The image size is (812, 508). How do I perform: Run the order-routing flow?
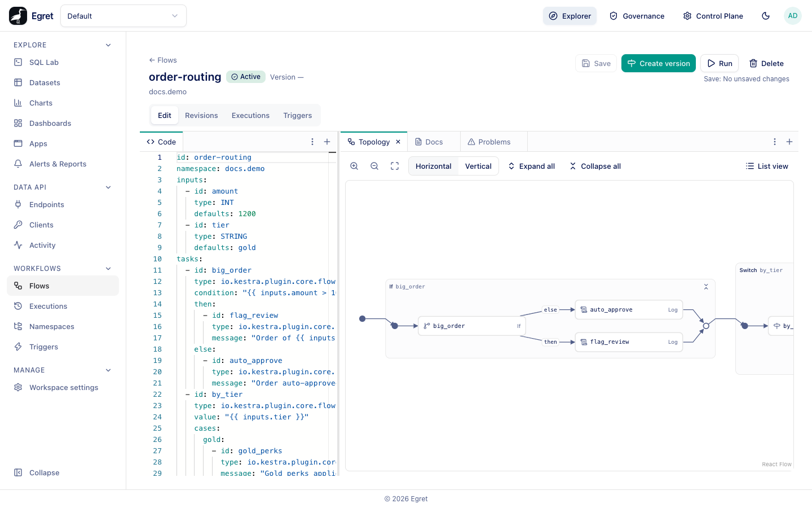coord(720,63)
